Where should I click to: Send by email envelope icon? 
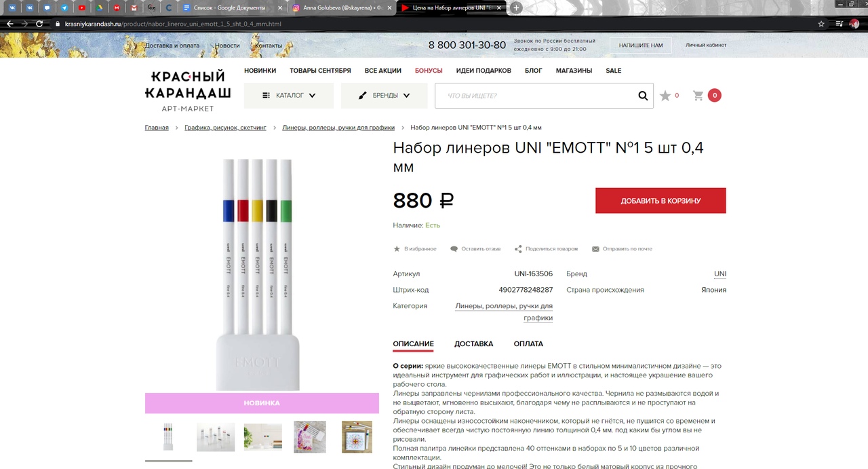(595, 249)
